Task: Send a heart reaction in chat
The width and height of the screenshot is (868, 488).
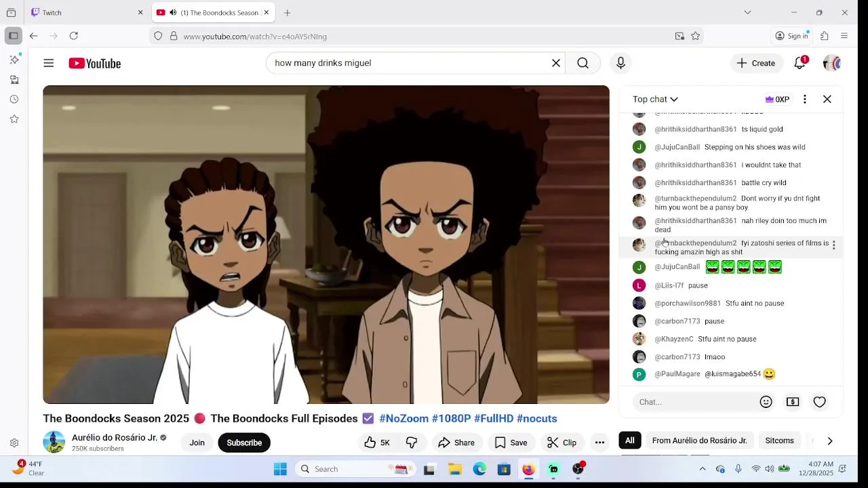Action: [x=819, y=402]
